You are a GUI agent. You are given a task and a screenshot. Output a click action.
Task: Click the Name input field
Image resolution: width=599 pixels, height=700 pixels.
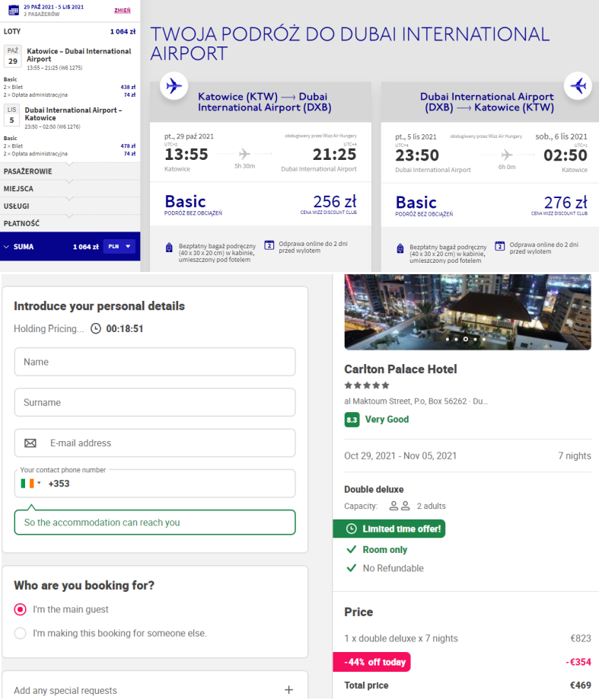pos(155,362)
